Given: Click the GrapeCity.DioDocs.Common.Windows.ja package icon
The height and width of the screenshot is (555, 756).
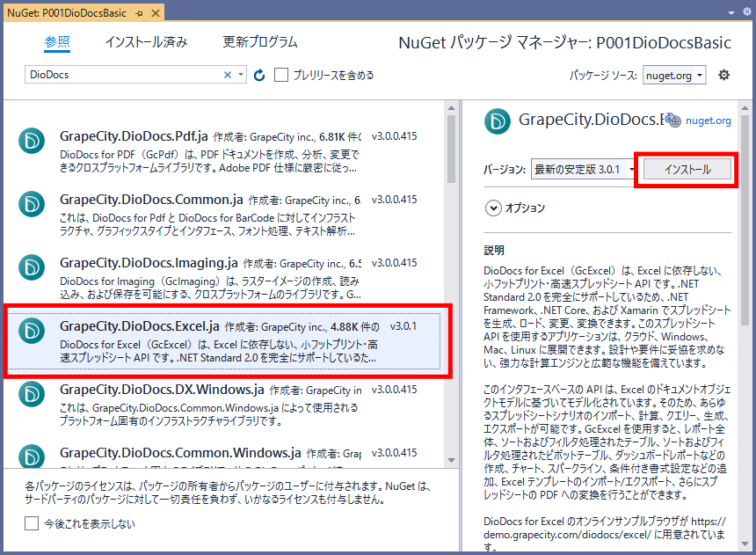Looking at the screenshot, I should pyautogui.click(x=32, y=456).
